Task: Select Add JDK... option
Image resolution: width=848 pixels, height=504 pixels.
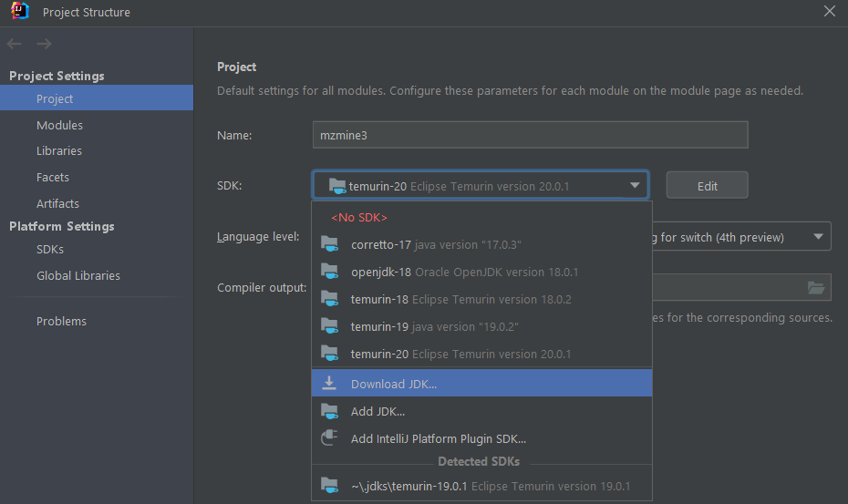Action: pyautogui.click(x=481, y=412)
